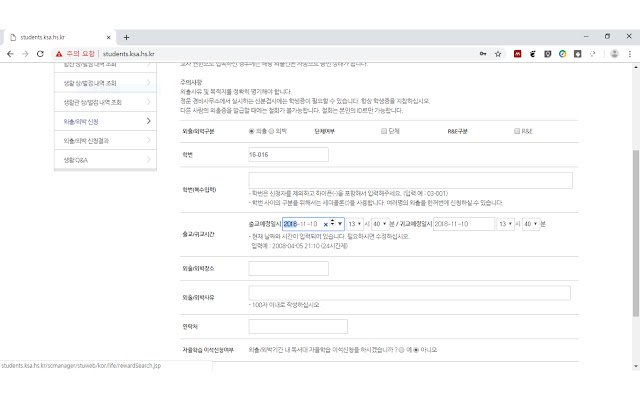Image resolution: width=640 pixels, height=400 pixels.
Task: Bookmark this page with the star icon
Action: (x=498, y=54)
